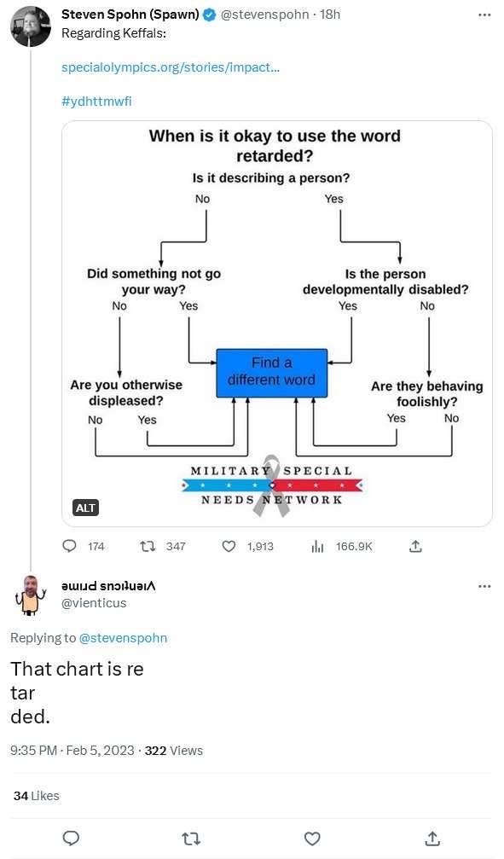This screenshot has height=859, width=504.
Task: Like the tweet with 1,913 likes
Action: [x=229, y=546]
